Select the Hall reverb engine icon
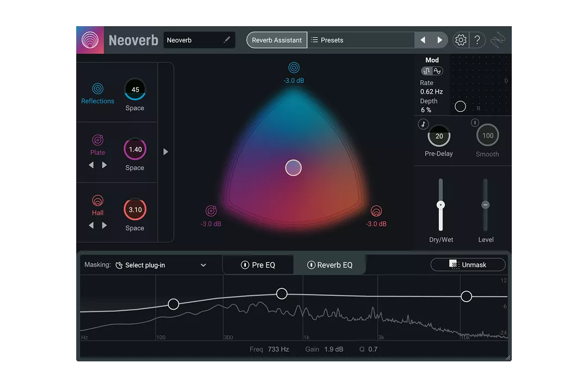The height and width of the screenshot is (387, 588). 98,201
